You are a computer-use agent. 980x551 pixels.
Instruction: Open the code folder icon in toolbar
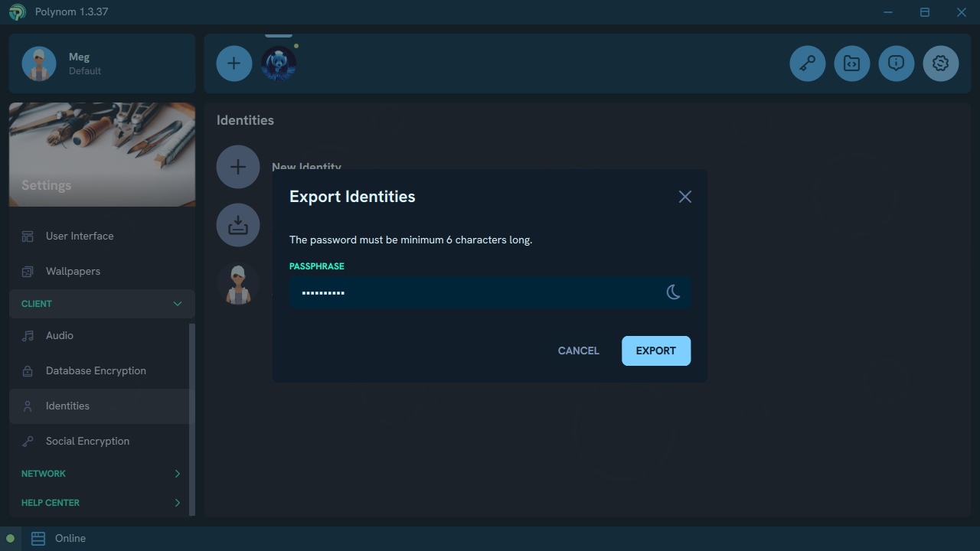pos(851,64)
